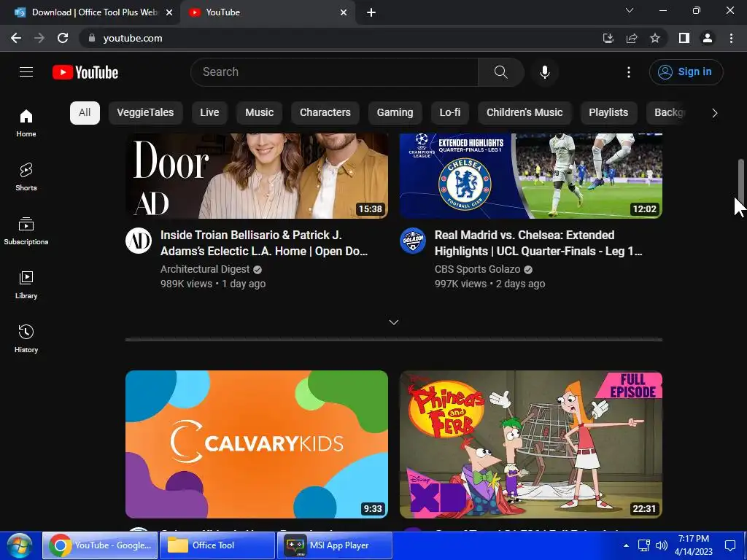This screenshot has width=747, height=560.
Task: Go back with the browser back arrow
Action: (16, 38)
